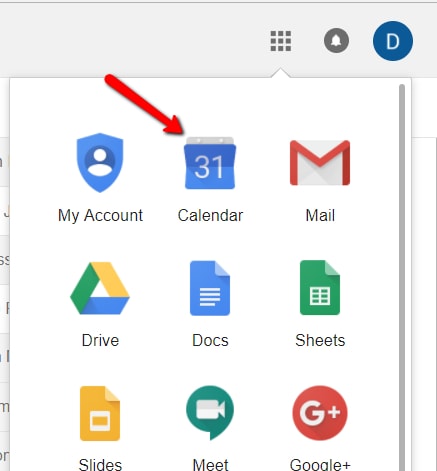Image resolution: width=437 pixels, height=471 pixels.
Task: Open Mail from the apps panel
Action: click(x=320, y=163)
